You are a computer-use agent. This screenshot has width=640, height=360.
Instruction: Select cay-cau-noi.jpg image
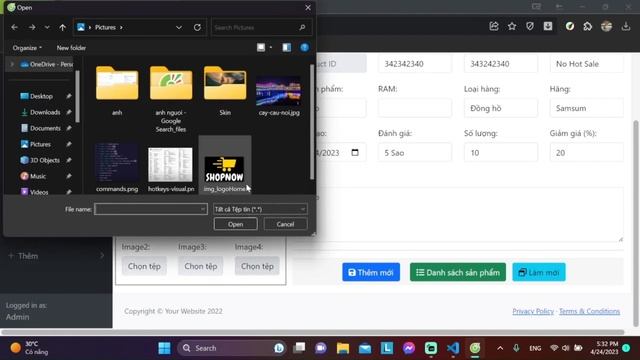point(279,96)
